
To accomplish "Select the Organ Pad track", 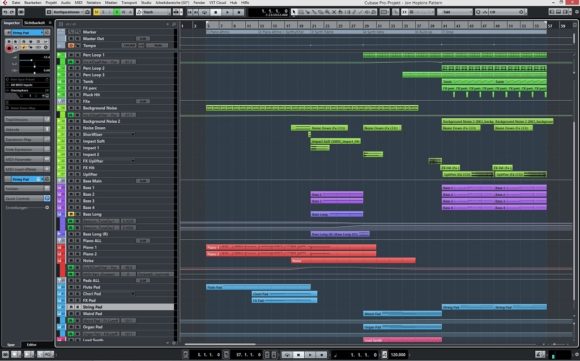I will point(115,327).
